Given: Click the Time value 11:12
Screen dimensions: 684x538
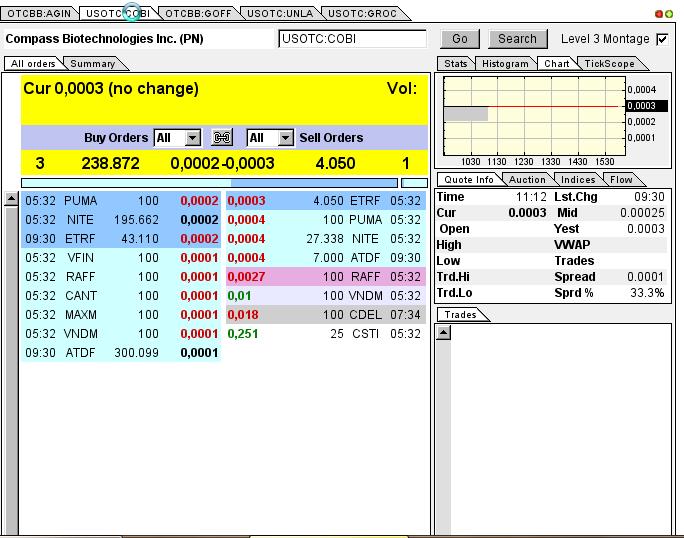Looking at the screenshot, I should tap(531, 197).
